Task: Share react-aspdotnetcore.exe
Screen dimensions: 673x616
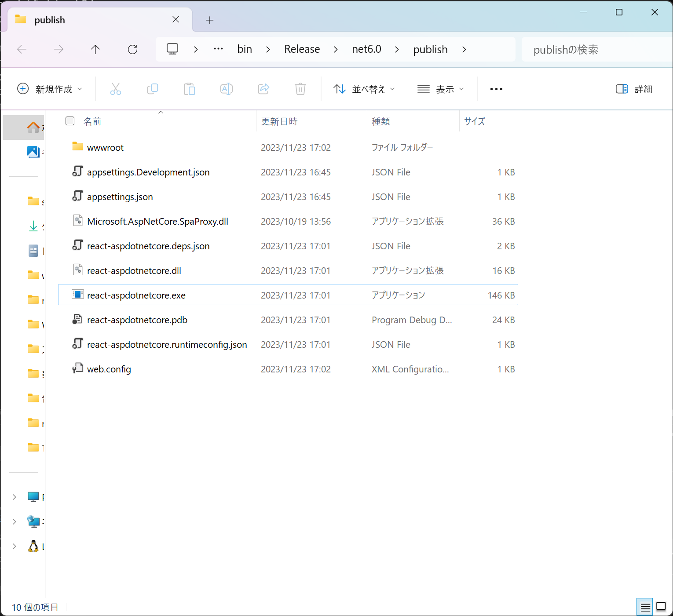Action: pyautogui.click(x=263, y=89)
